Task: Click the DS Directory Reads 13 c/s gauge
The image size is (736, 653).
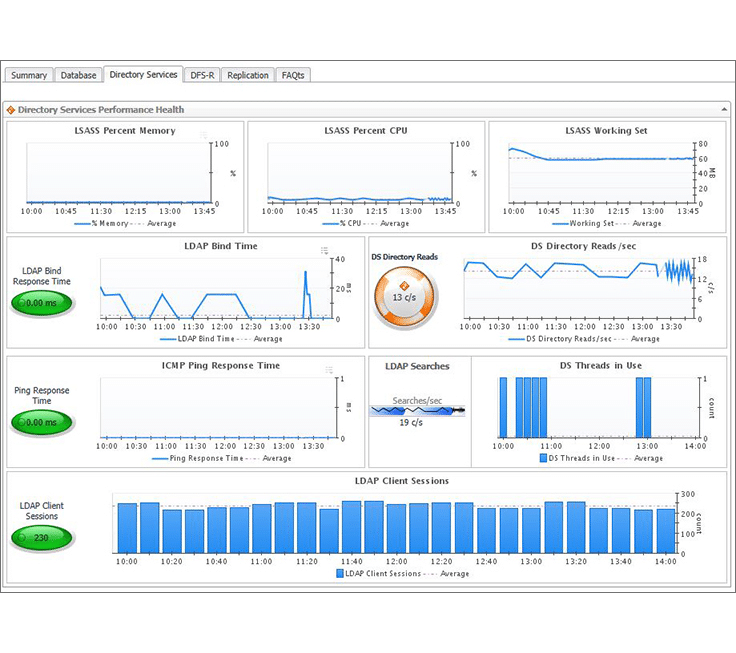Action: tap(405, 297)
